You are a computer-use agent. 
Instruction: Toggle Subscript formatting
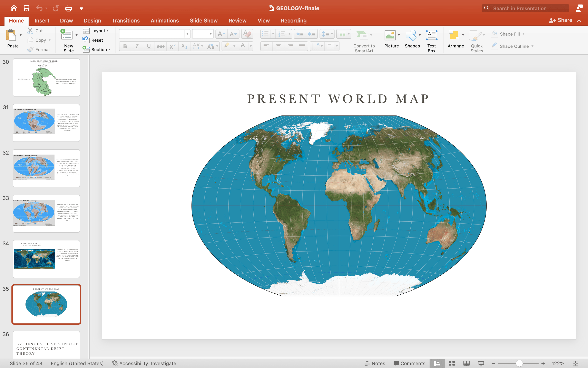click(184, 46)
